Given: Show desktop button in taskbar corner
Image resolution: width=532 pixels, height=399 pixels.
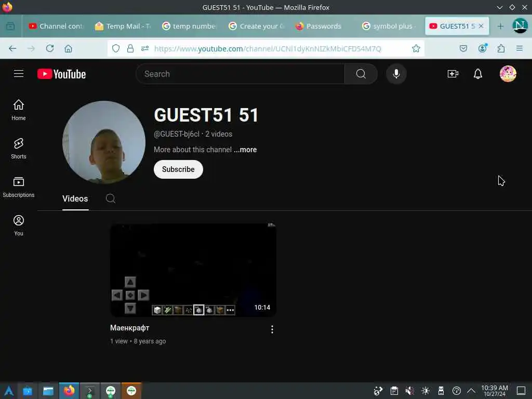Looking at the screenshot, I should [521, 391].
